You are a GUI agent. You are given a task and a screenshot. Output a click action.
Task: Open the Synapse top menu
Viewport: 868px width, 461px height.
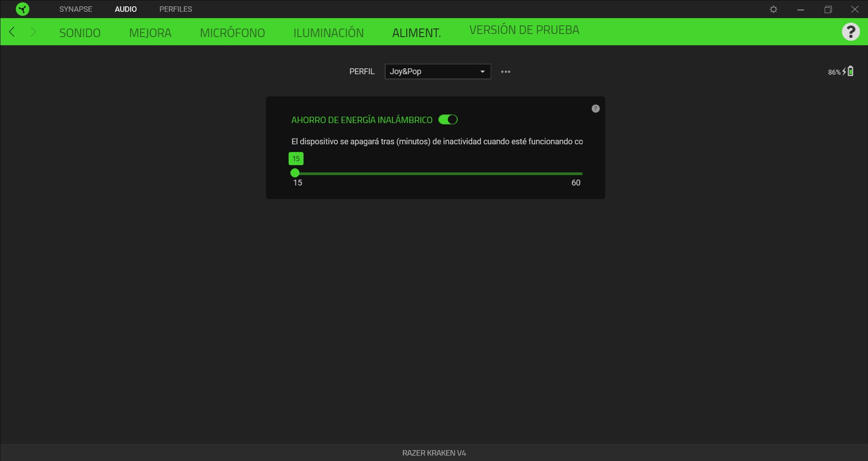76,9
